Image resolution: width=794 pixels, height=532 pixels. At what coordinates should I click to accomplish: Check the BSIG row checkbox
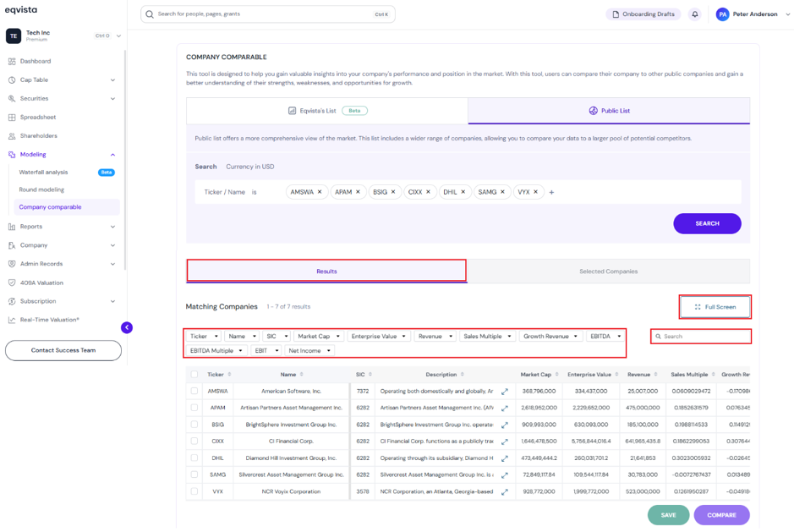coord(194,425)
